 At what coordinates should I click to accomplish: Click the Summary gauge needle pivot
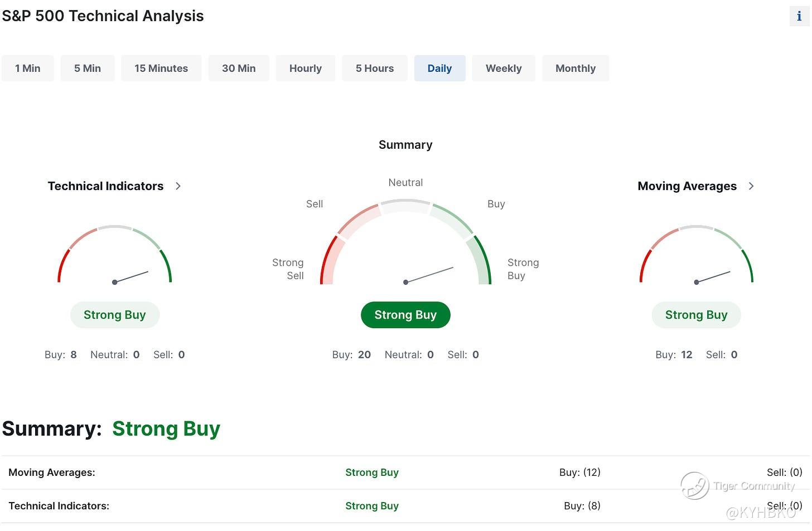(x=406, y=282)
